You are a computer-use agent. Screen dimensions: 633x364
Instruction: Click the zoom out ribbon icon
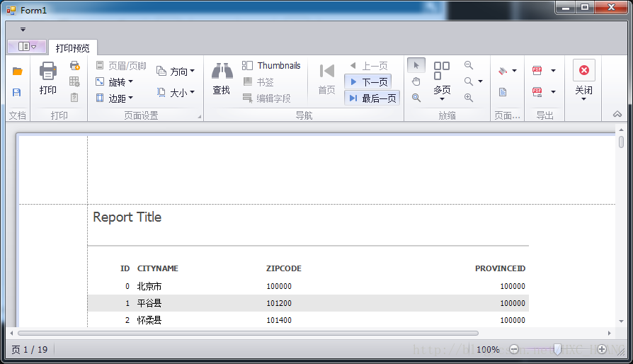[x=469, y=65]
